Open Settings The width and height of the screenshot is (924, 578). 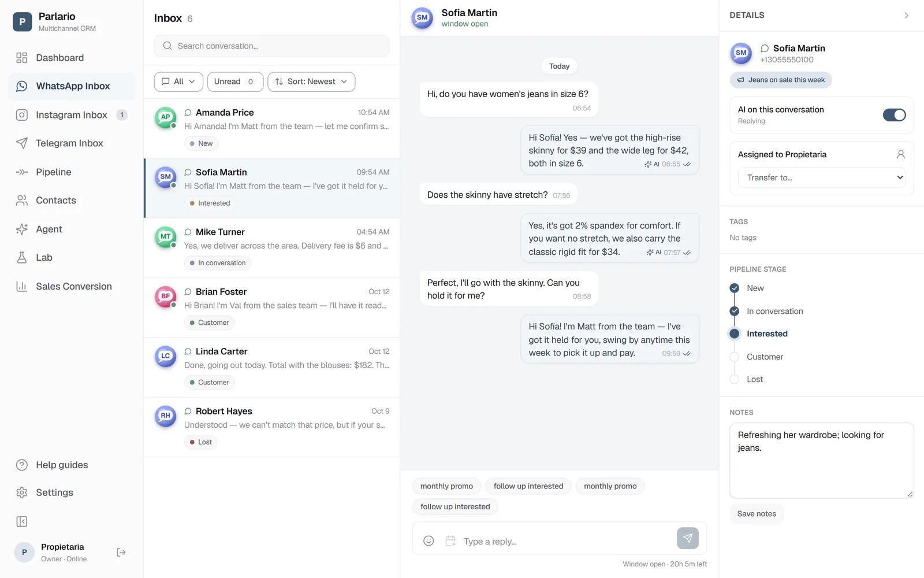[x=72, y=493]
